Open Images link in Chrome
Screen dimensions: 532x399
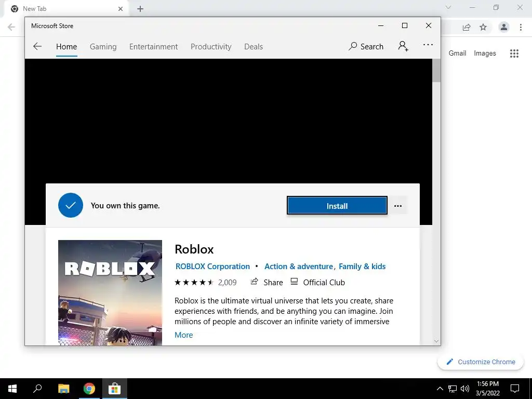485,54
